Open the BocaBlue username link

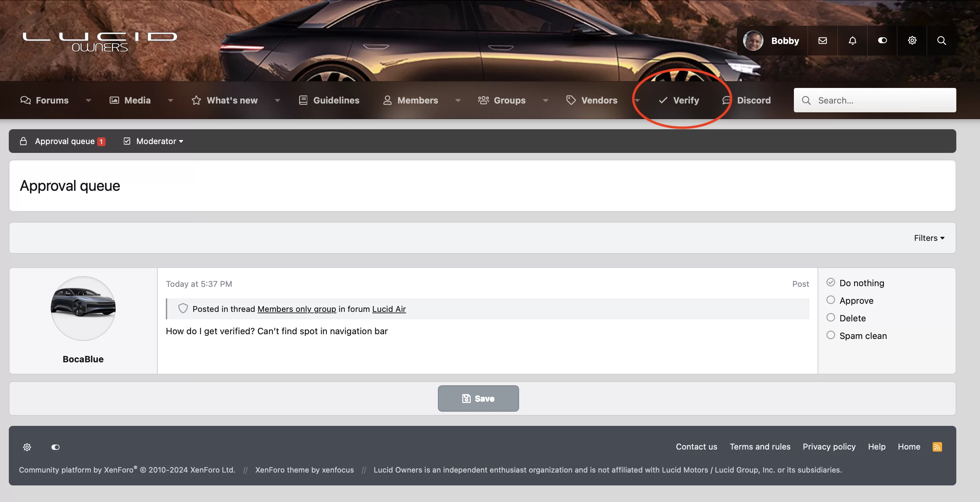tap(83, 359)
